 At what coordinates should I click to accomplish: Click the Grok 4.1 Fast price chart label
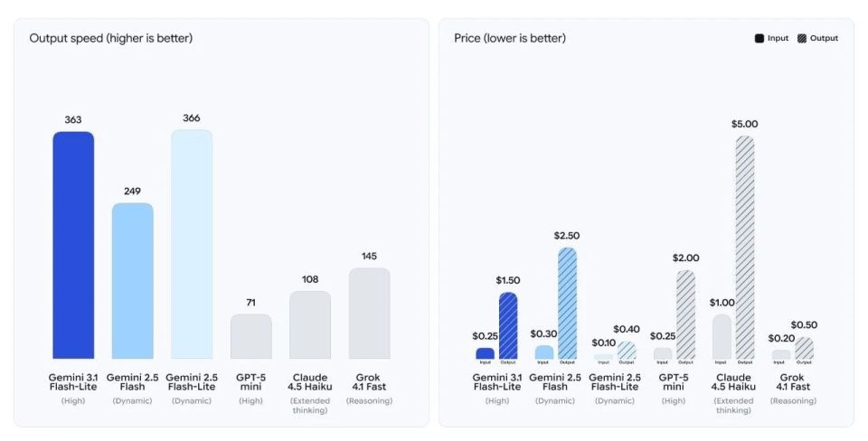(x=792, y=381)
